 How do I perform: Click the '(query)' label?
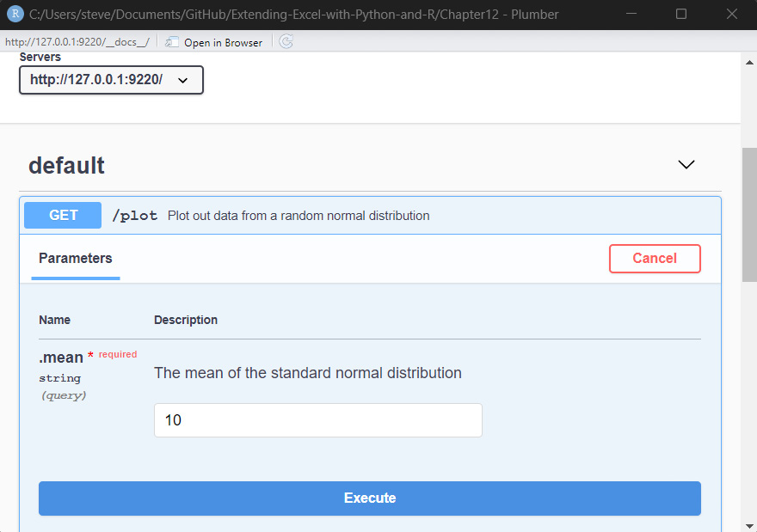coord(64,395)
